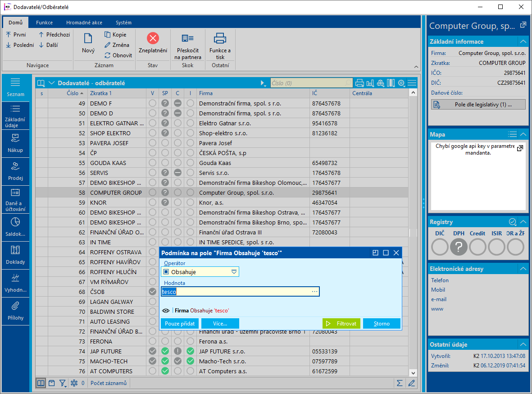The height and width of the screenshot is (394, 532).
Task: Click the vertical scrollbar of the list
Action: tap(413, 232)
